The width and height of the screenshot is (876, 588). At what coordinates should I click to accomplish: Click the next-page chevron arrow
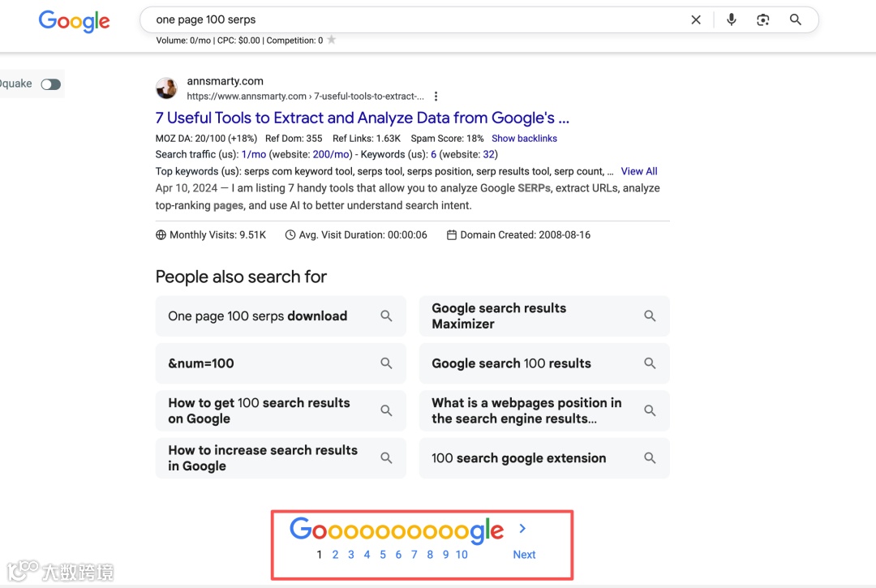pos(522,528)
